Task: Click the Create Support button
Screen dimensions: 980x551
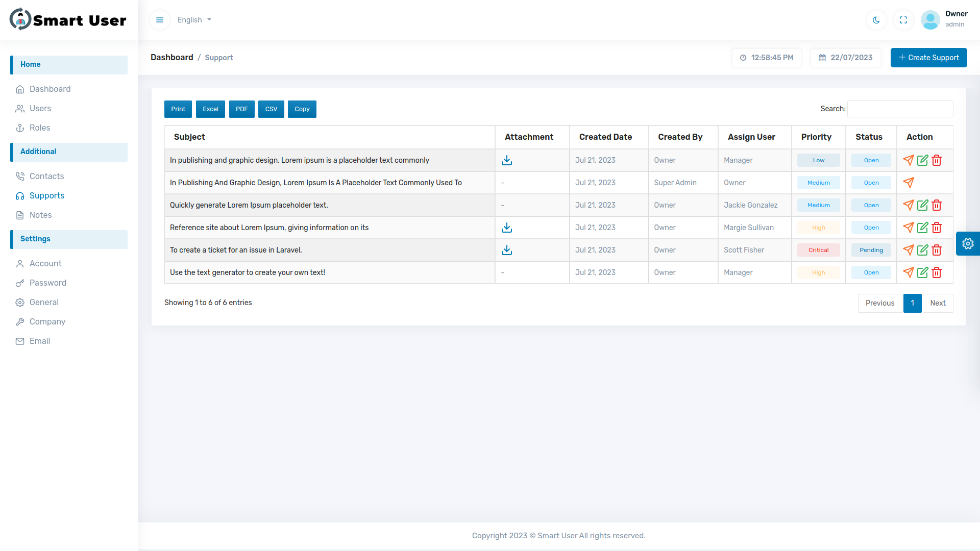Action: tap(928, 58)
